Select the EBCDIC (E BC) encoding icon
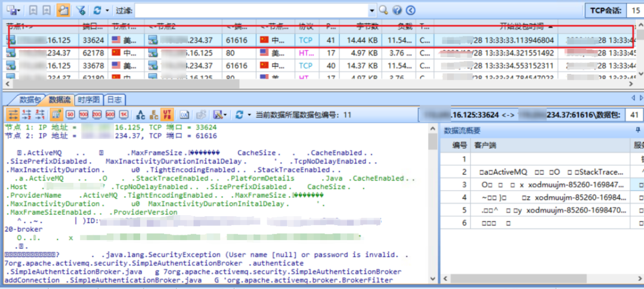 pyautogui.click(x=154, y=114)
